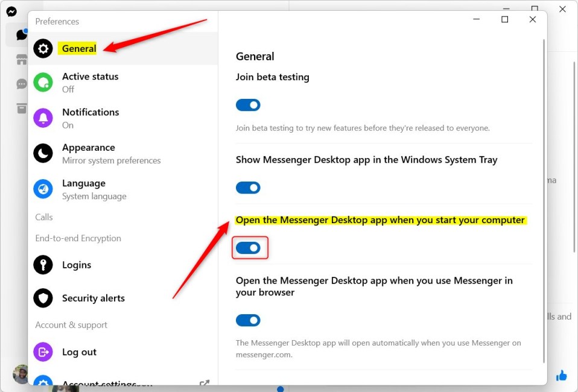
Task: Open Marketplace in the Messenger window sidebar
Action: click(x=22, y=59)
